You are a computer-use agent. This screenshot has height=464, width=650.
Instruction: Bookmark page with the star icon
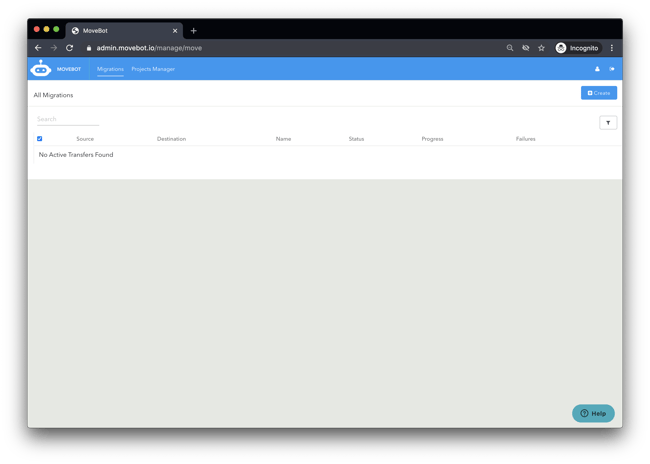click(x=541, y=48)
